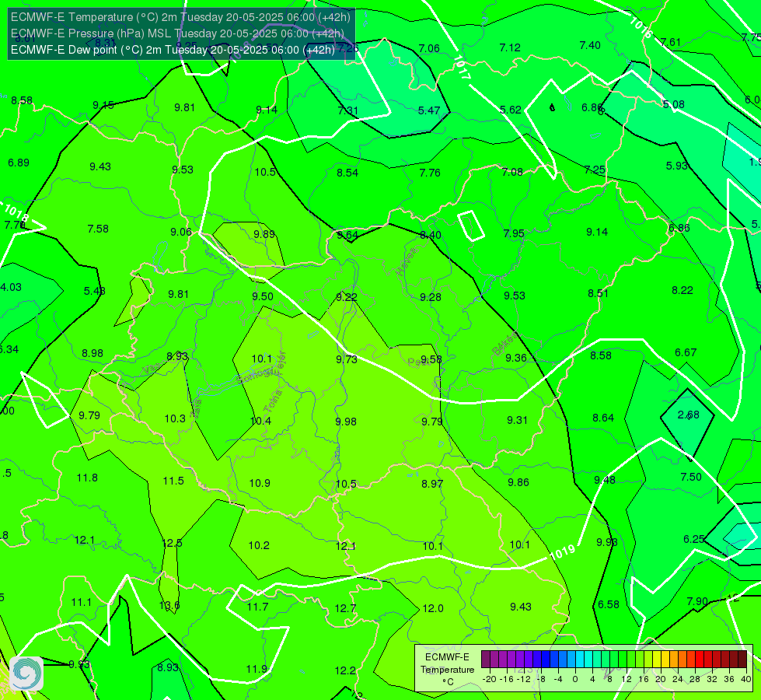Click the 7.90 temperature value
The height and width of the screenshot is (700, 761).
click(697, 601)
